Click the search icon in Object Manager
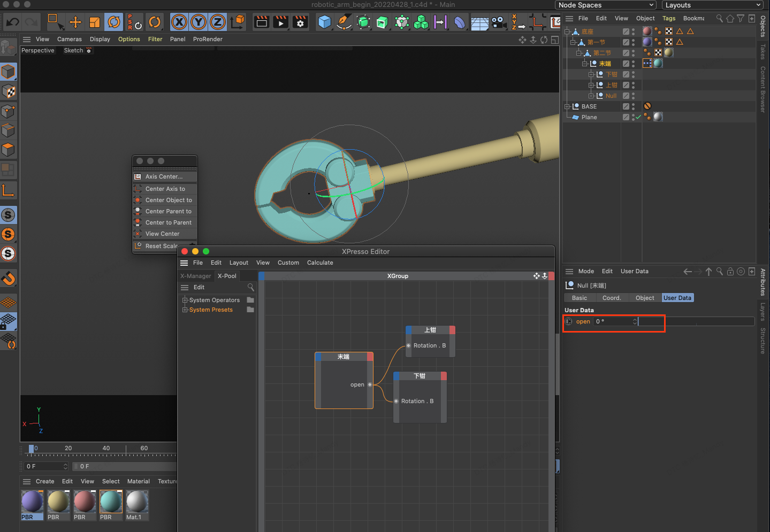This screenshot has height=532, width=770. [x=720, y=18]
